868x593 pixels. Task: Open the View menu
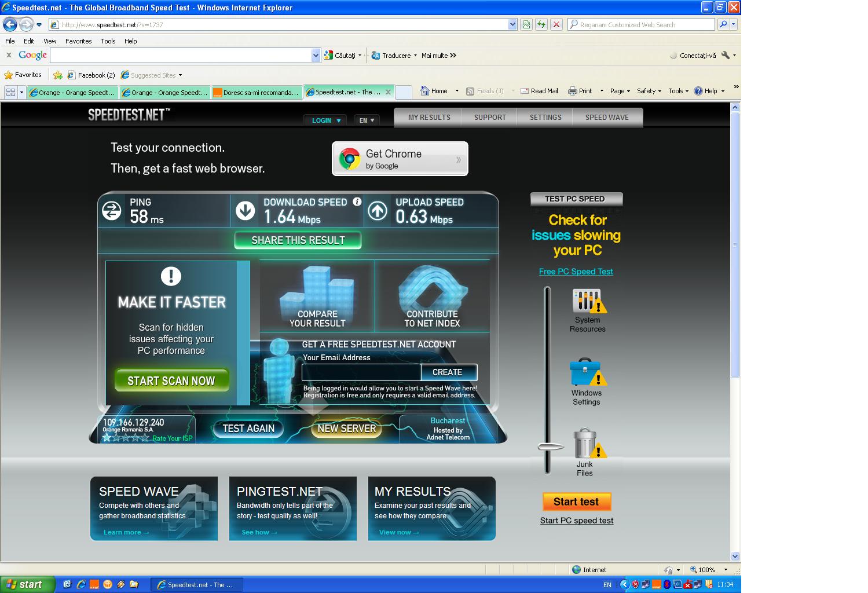click(50, 41)
